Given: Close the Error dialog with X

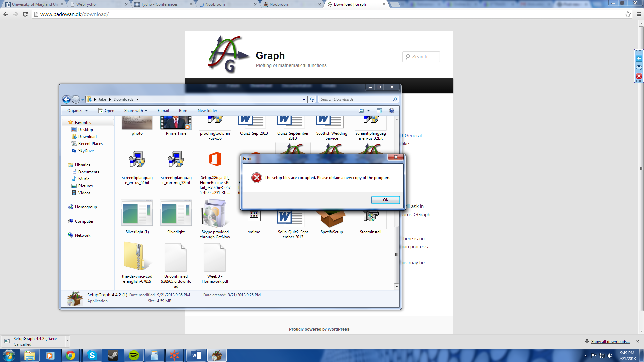Looking at the screenshot, I should pyautogui.click(x=396, y=157).
